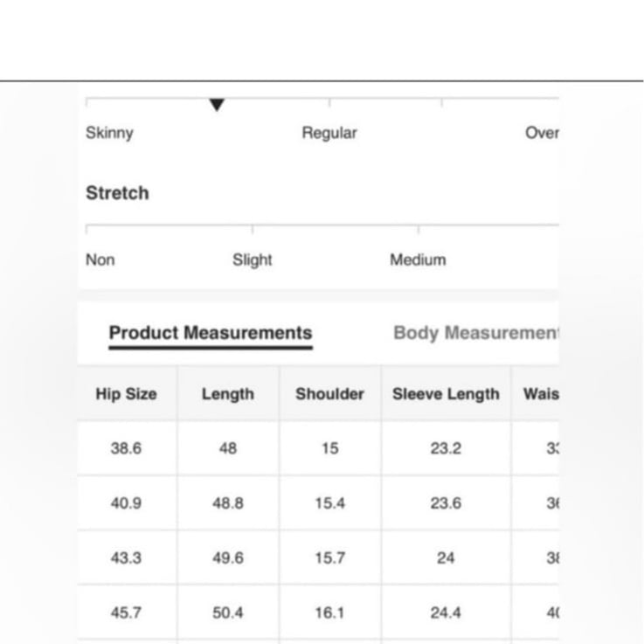The height and width of the screenshot is (644, 644).
Task: Select Non stretch label
Action: point(100,260)
